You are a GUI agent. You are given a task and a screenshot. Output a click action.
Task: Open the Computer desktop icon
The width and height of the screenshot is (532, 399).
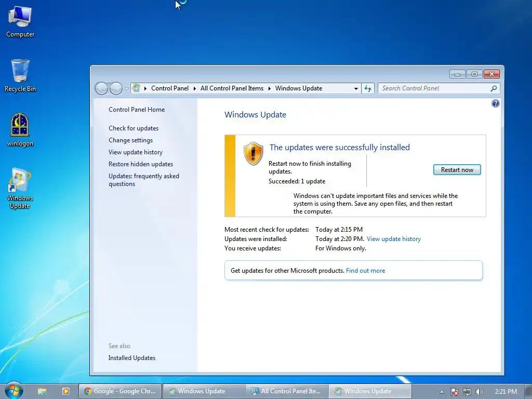(x=20, y=22)
